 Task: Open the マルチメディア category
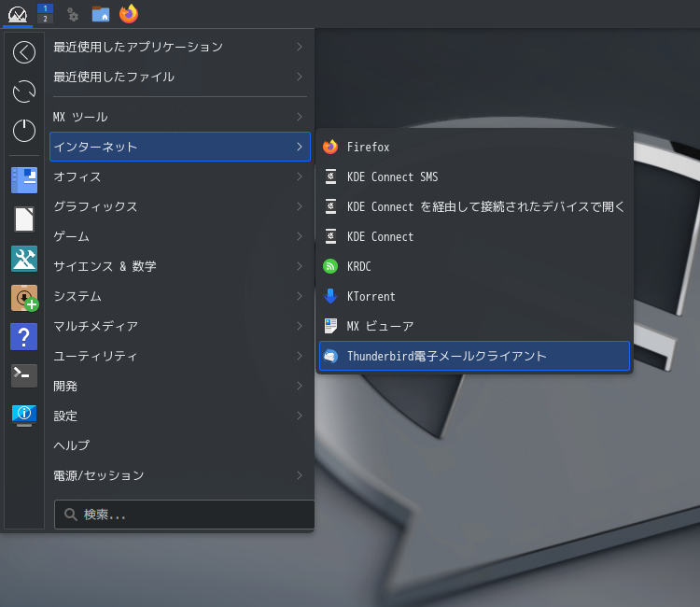[x=180, y=326]
